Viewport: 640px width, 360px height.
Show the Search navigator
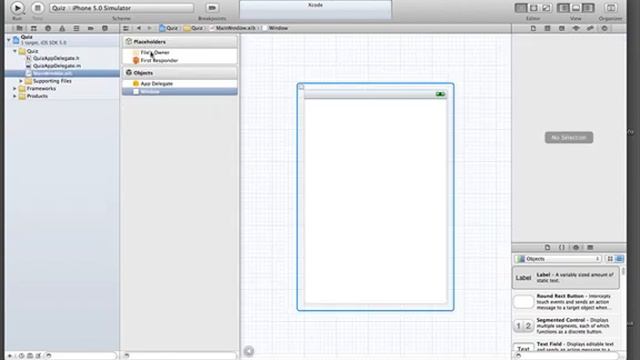[x=48, y=28]
